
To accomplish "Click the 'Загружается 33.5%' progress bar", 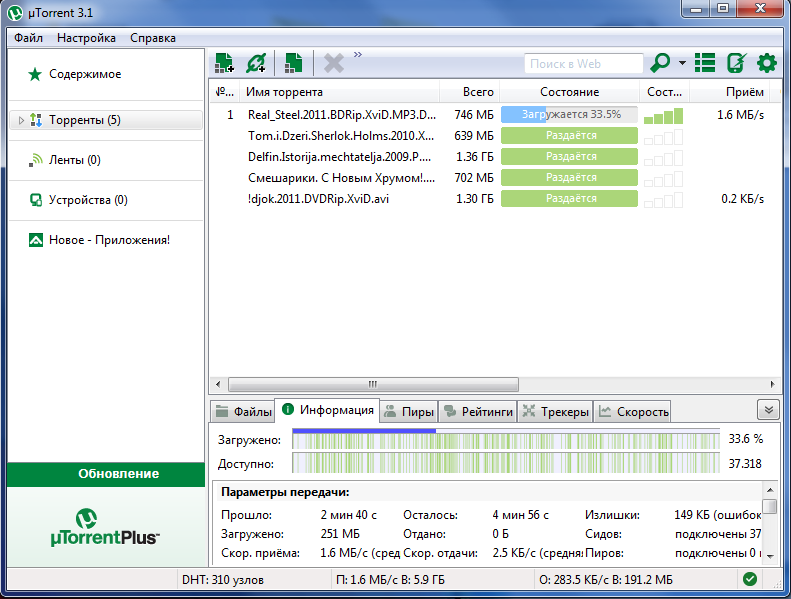I will 570,115.
